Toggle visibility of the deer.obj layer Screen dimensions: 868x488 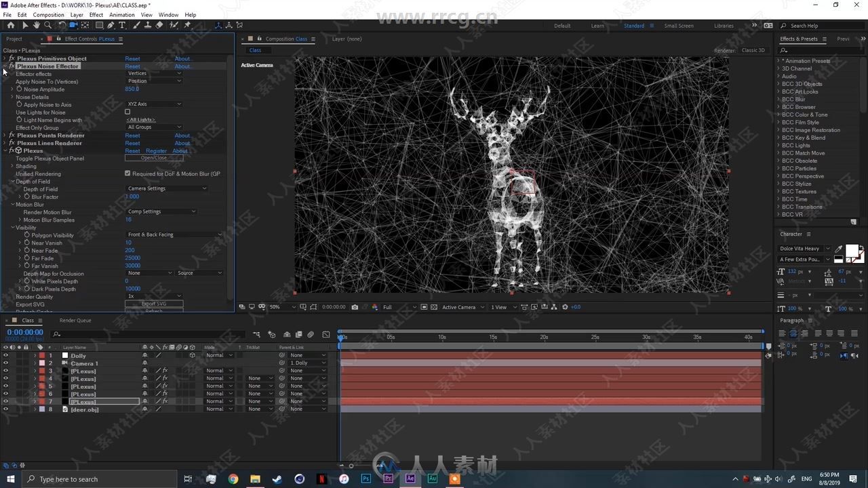point(6,409)
